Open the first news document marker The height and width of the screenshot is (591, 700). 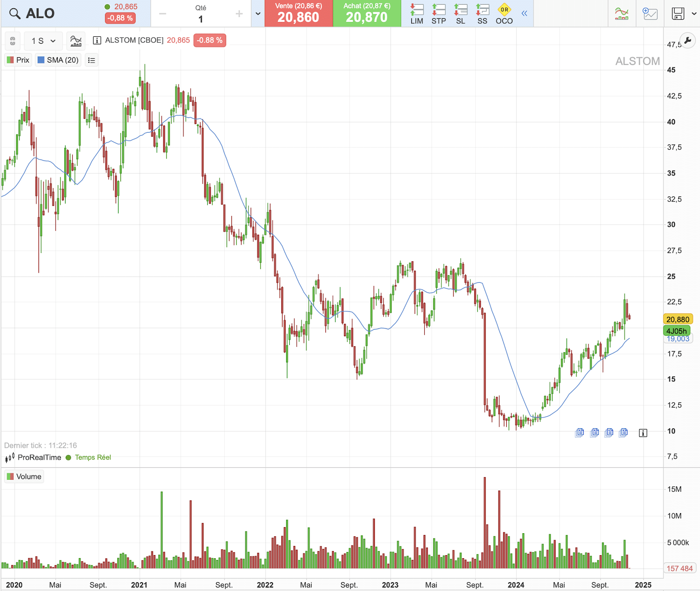point(580,433)
